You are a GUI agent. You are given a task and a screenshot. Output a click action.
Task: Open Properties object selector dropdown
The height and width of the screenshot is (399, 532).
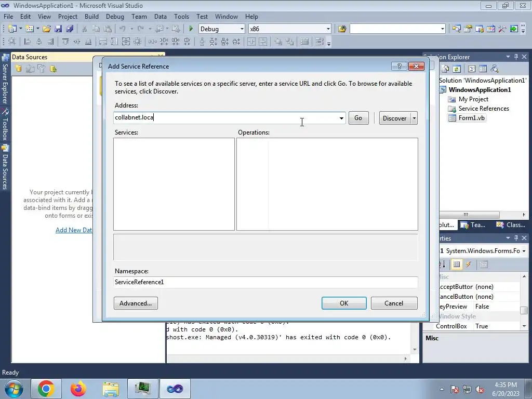point(524,251)
